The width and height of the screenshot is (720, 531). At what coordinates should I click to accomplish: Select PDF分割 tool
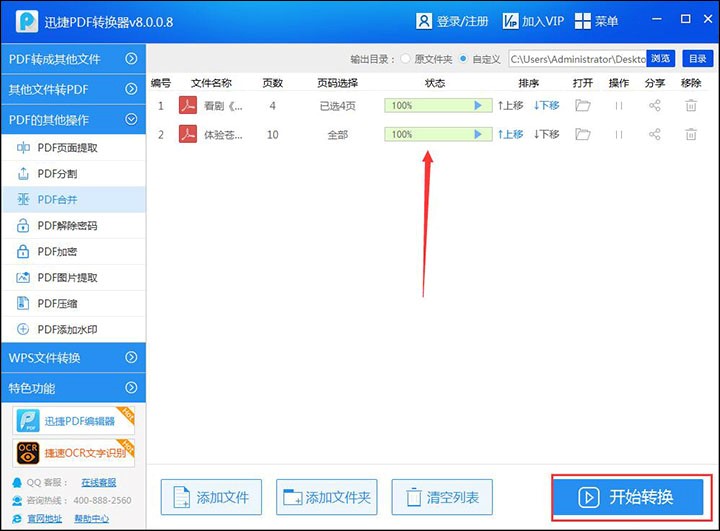73,174
